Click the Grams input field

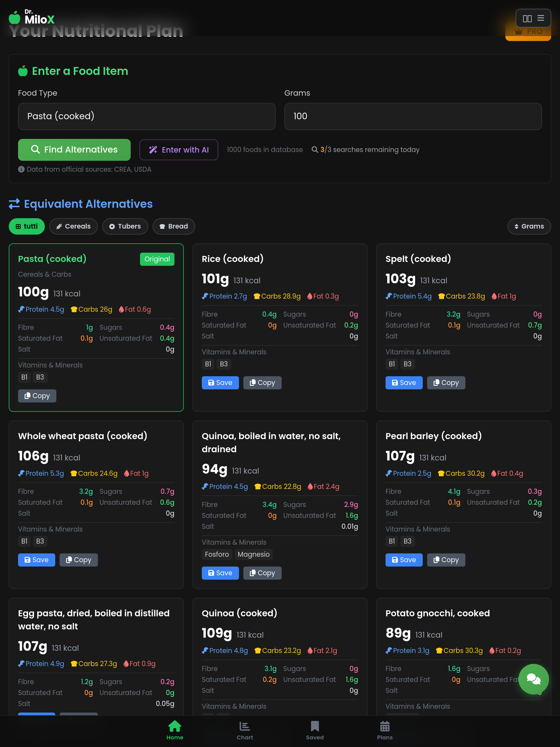coord(413,116)
